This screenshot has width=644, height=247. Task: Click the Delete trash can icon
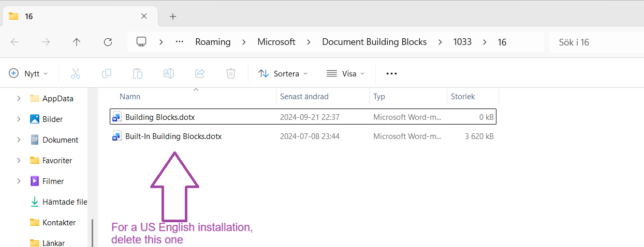(x=231, y=73)
